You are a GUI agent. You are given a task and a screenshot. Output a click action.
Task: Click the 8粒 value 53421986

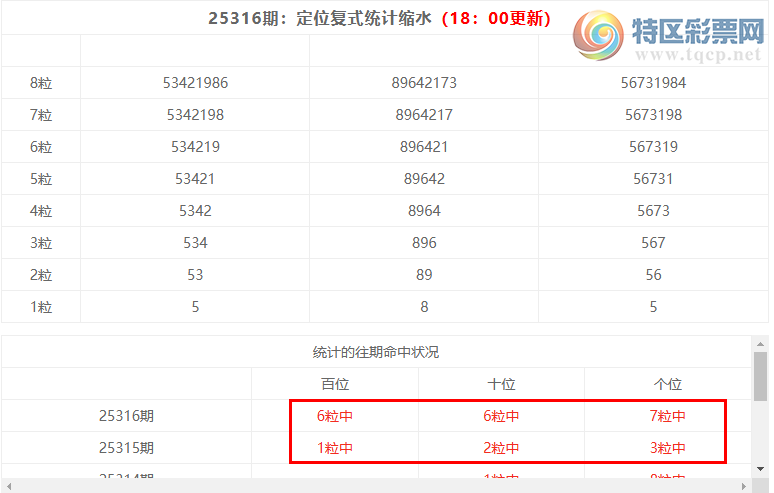tap(195, 83)
